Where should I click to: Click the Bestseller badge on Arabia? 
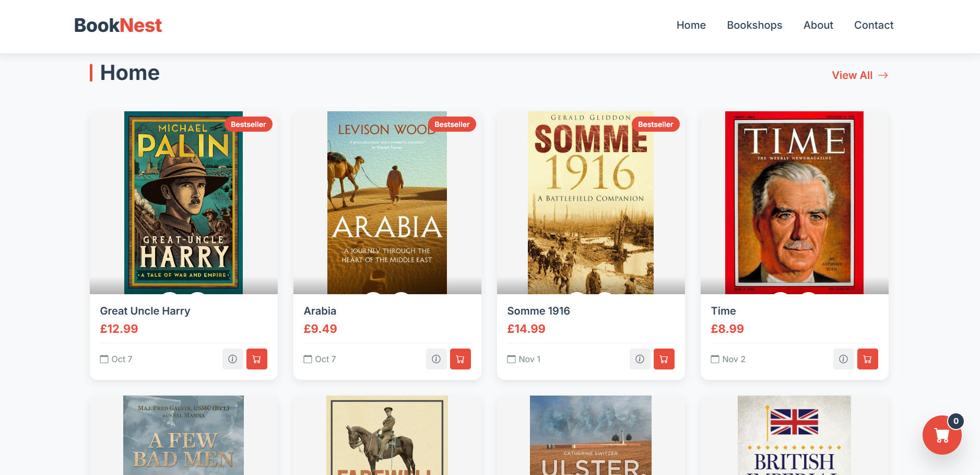452,124
